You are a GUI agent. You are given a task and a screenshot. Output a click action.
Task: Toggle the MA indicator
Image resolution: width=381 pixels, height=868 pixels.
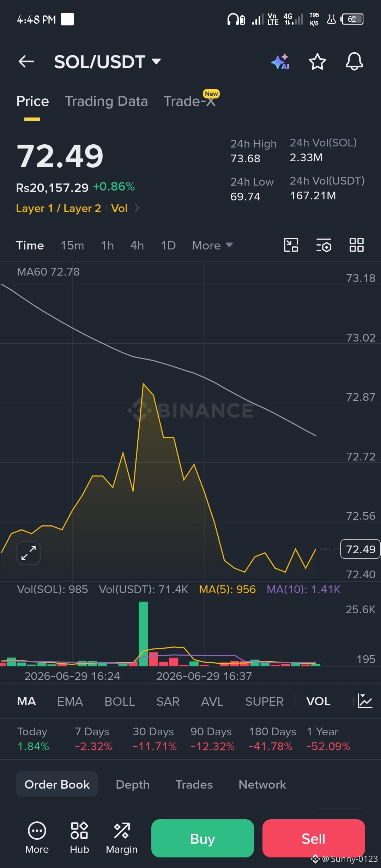[26, 701]
